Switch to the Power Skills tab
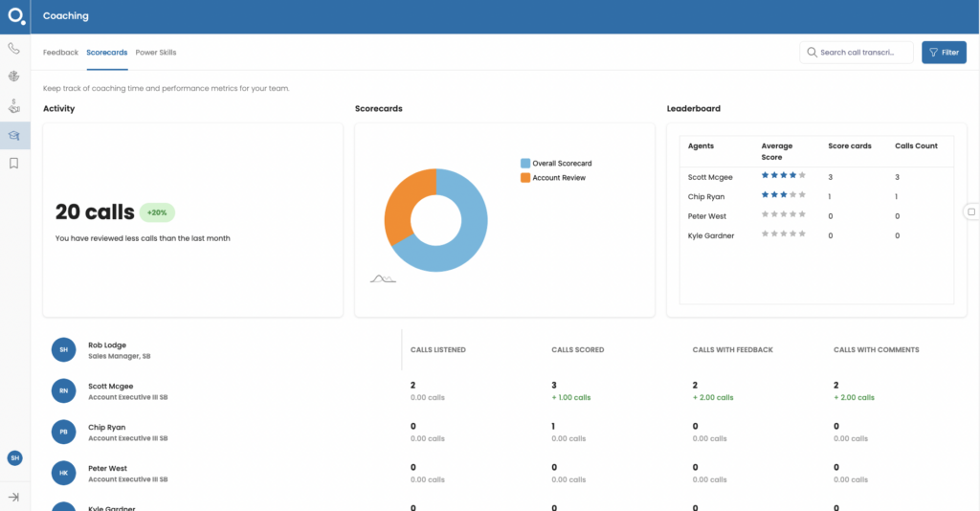 point(155,53)
